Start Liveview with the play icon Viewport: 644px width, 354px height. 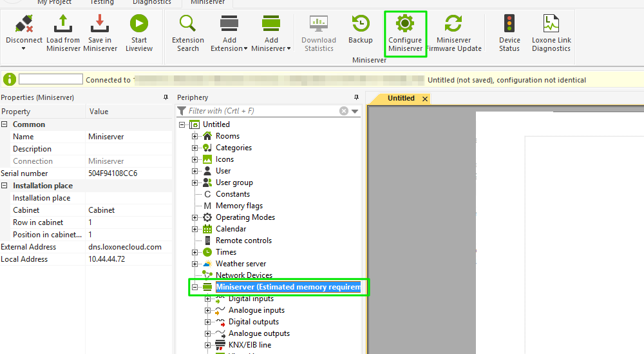(x=139, y=23)
